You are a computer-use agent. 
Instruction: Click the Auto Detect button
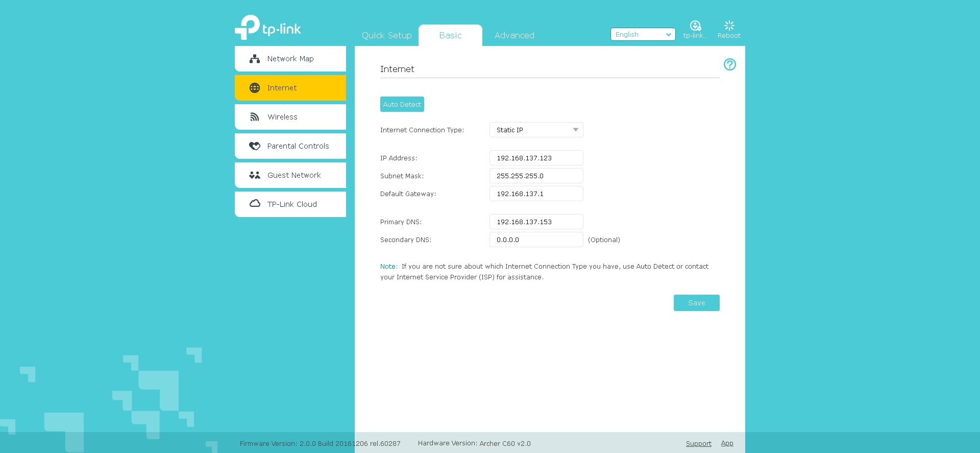point(402,104)
